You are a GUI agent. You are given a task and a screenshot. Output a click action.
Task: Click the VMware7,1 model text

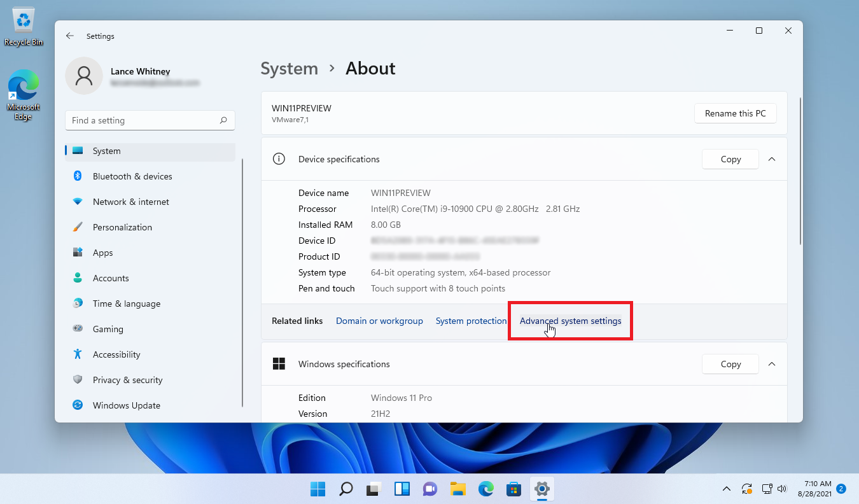pyautogui.click(x=290, y=120)
